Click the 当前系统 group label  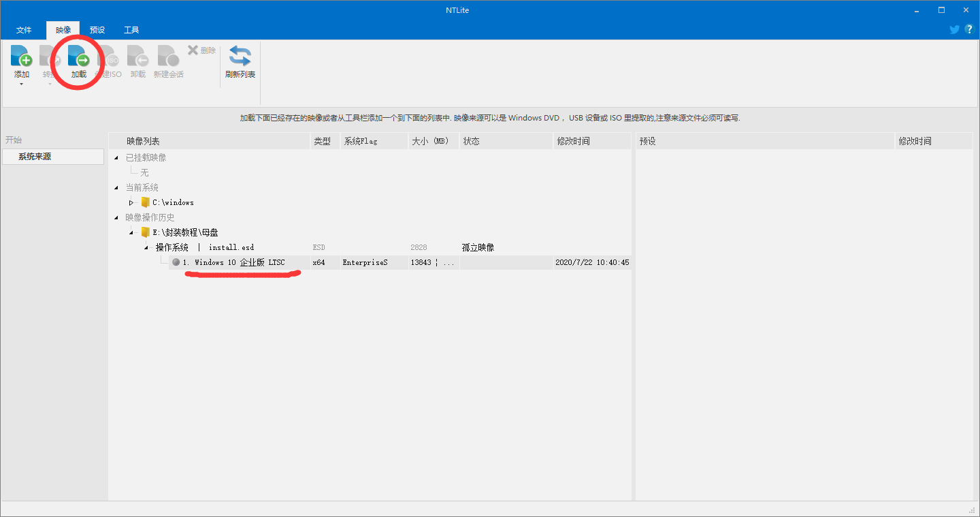pyautogui.click(x=142, y=187)
